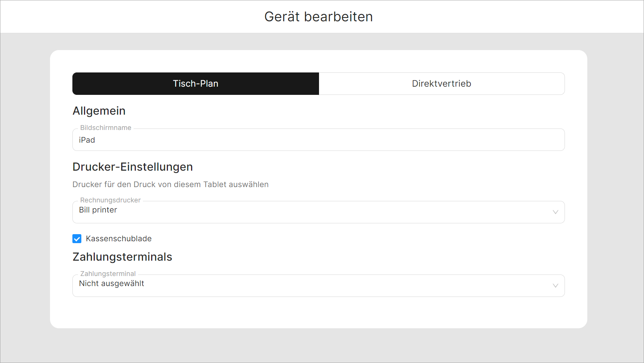
Task: Uncheck the Kassenschublade checkbox
Action: click(x=77, y=239)
